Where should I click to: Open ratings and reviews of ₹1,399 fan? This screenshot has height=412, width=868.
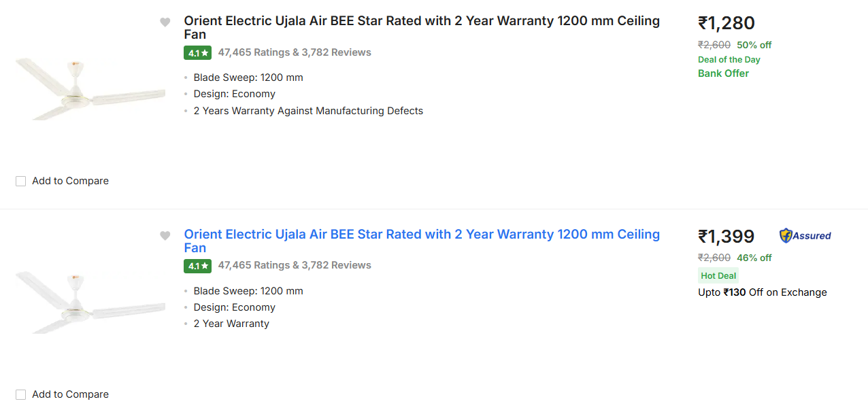coord(295,265)
